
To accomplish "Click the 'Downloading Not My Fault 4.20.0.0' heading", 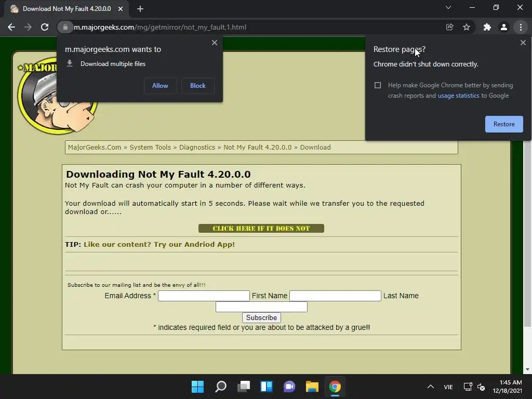I will (158, 175).
